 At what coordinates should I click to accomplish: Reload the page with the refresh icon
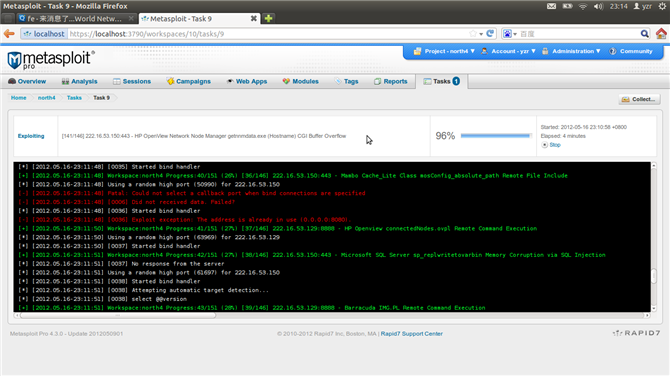490,33
